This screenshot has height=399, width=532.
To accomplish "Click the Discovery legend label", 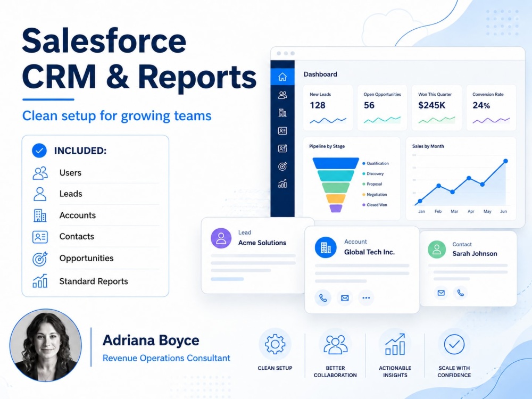I will coord(375,174).
